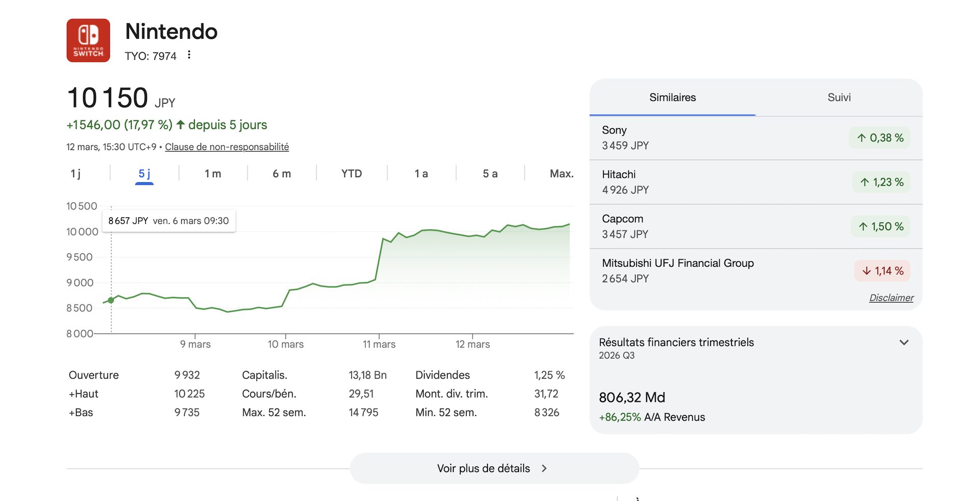
Task: Switch to the Suivi tab
Action: pyautogui.click(x=839, y=97)
